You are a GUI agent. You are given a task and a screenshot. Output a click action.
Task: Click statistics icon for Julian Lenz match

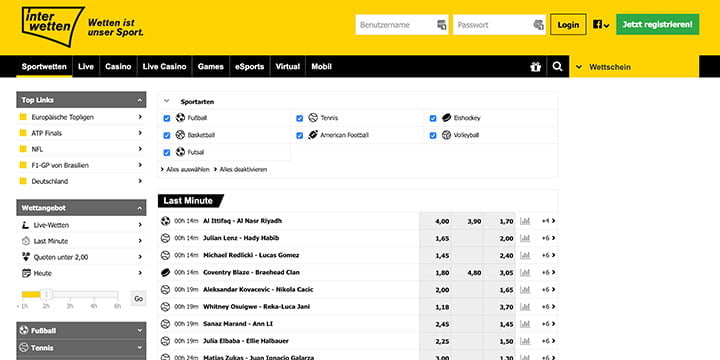(525, 238)
